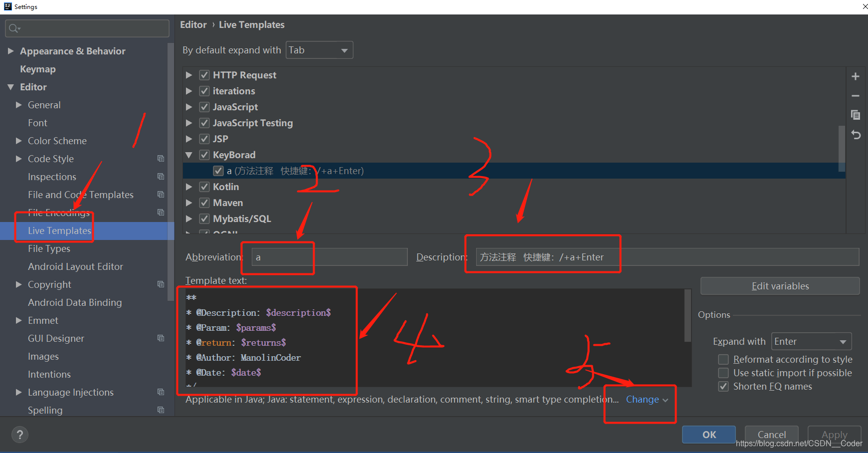
Task: Click the Edit variables button
Action: [x=780, y=286]
